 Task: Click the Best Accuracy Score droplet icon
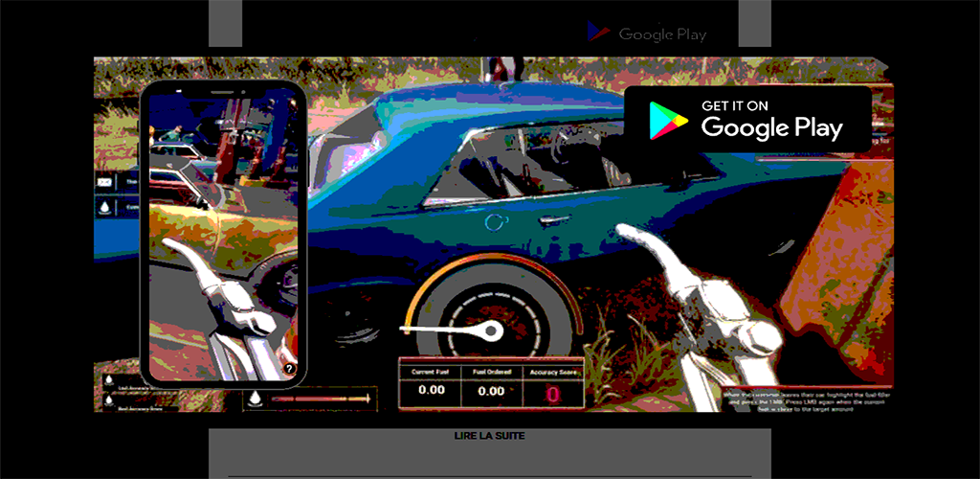[x=109, y=399]
